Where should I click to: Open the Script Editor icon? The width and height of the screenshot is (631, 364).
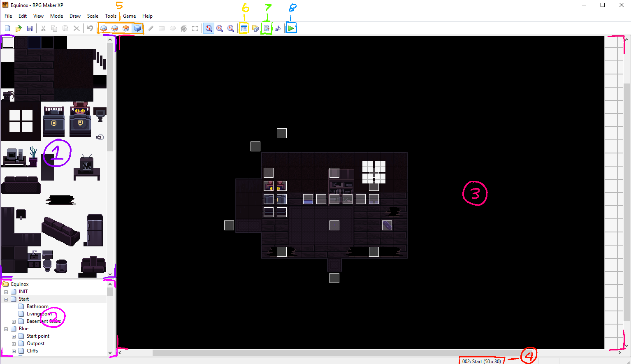tap(267, 28)
